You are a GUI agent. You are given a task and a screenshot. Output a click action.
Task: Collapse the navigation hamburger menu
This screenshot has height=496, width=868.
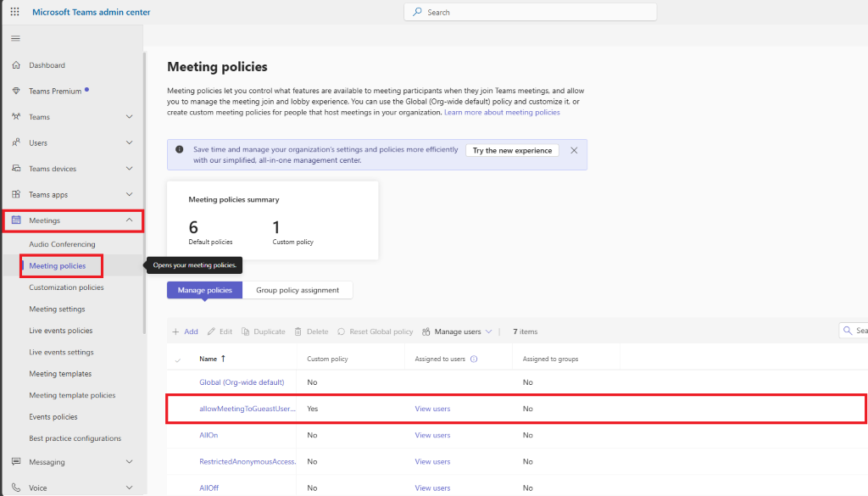click(x=15, y=38)
